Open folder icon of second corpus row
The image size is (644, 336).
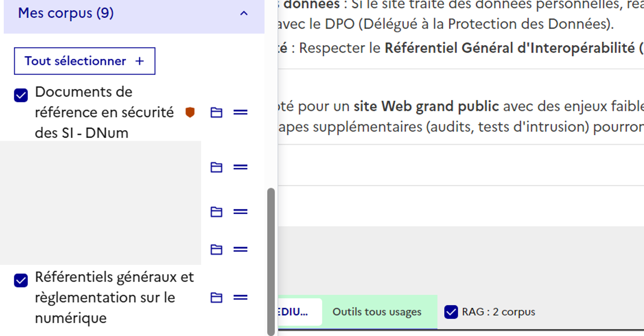coord(216,167)
